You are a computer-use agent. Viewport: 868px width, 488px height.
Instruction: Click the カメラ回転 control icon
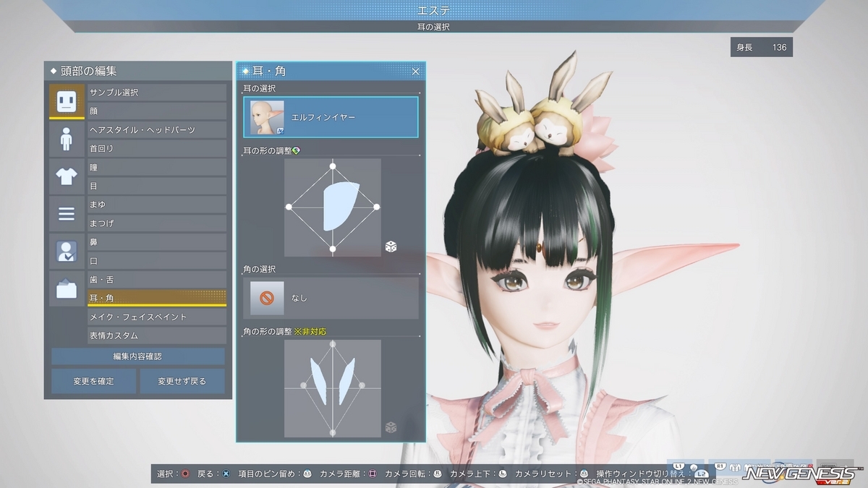(x=438, y=474)
